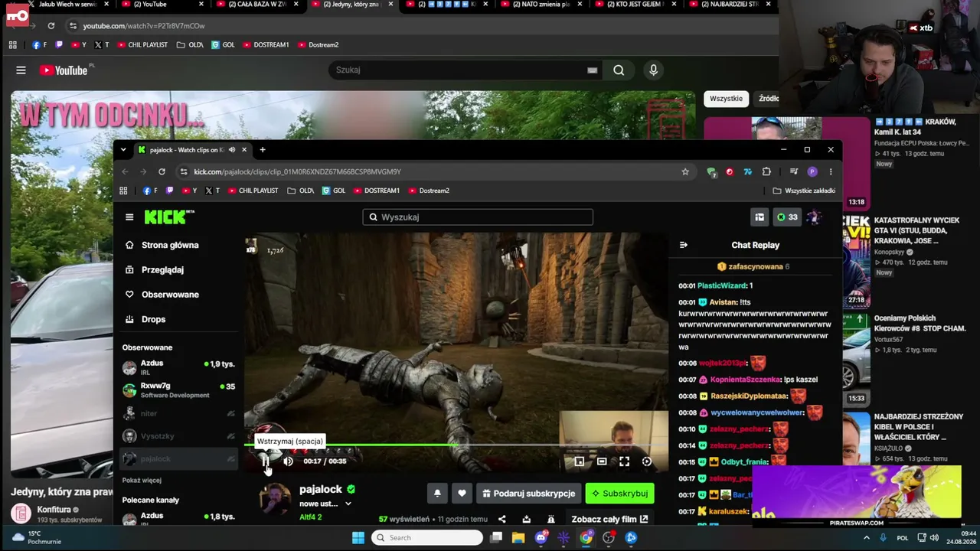Open Chrome extensions puzzle icon in Kick window
Image resolution: width=980 pixels, height=551 pixels.
coord(766,172)
